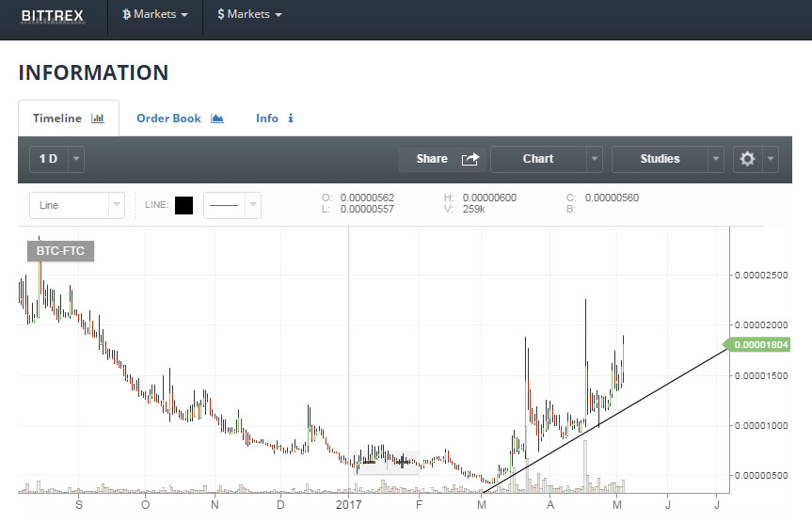
Task: Open the Dollar Markets menu
Action: 249,14
